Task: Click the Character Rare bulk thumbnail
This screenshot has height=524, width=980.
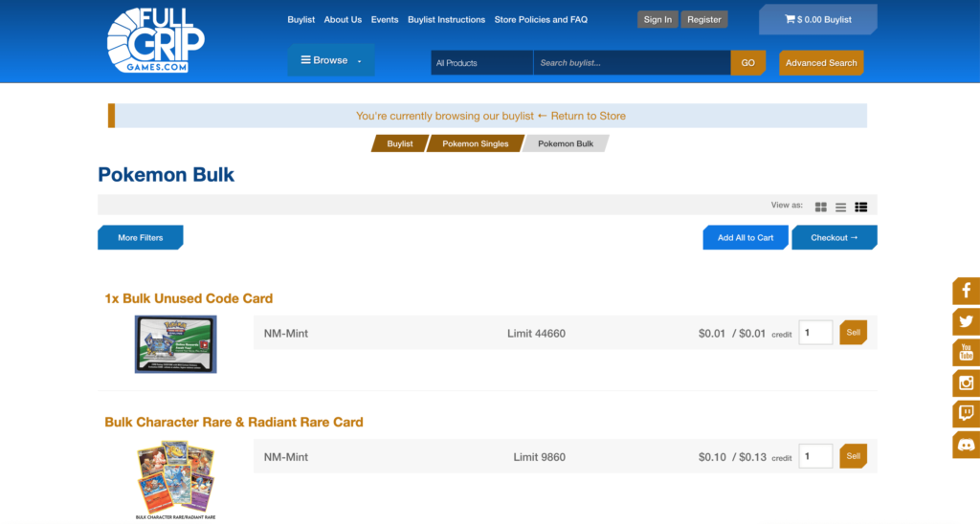Action: click(176, 480)
